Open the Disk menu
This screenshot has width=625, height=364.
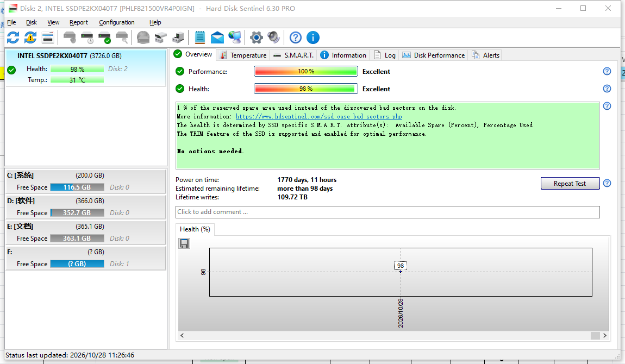pos(32,22)
